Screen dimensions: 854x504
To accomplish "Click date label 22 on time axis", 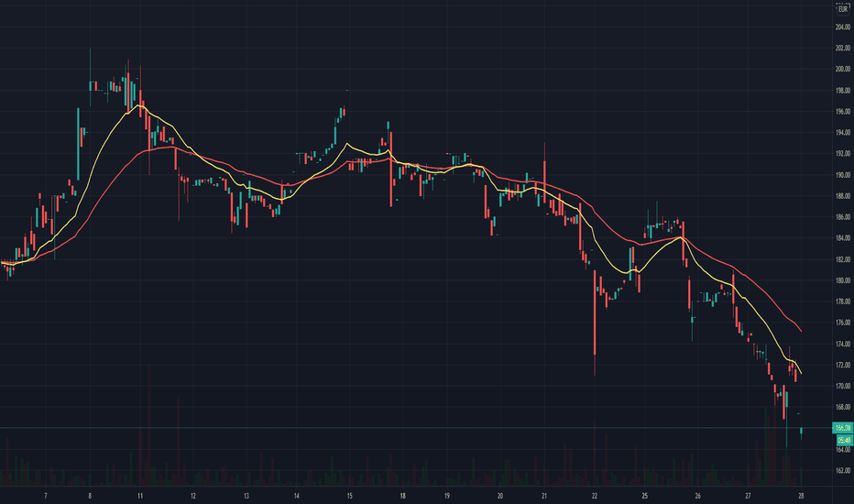I will (594, 496).
